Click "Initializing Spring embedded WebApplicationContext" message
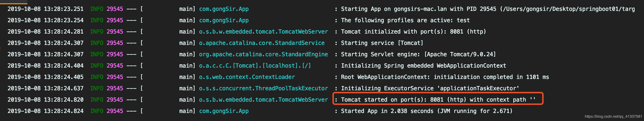 point(423,66)
